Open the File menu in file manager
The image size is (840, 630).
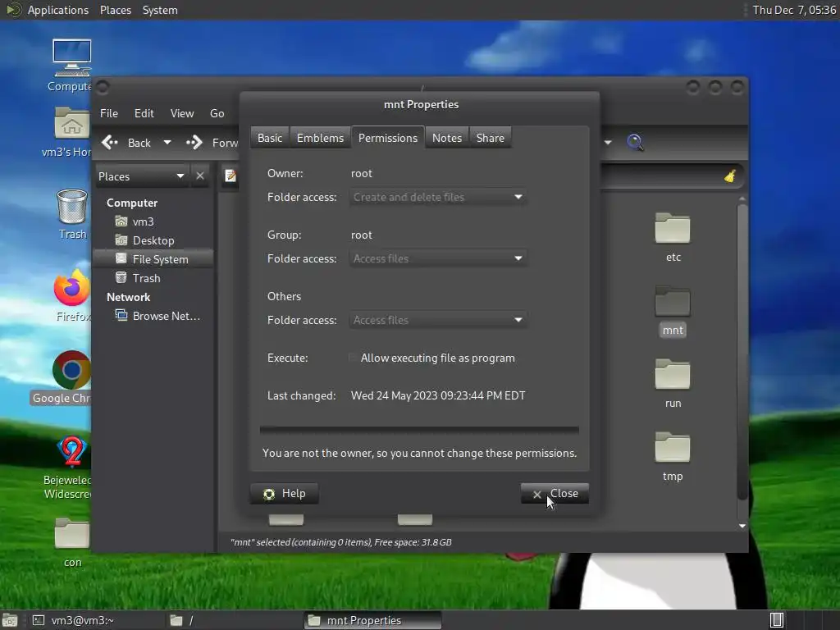[109, 113]
